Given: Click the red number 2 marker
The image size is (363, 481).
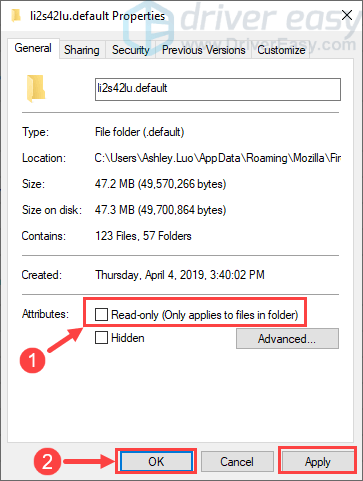Looking at the screenshot, I should pyautogui.click(x=47, y=461).
